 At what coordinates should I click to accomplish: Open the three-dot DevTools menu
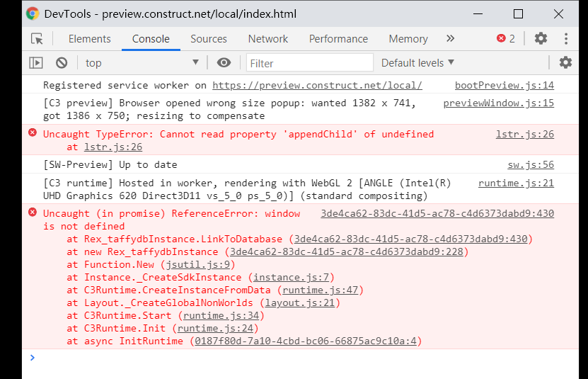pos(566,38)
